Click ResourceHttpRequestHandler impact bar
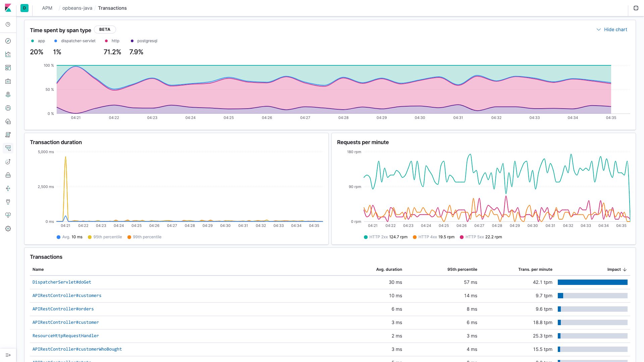Image resolution: width=644 pixels, height=362 pixels. [593, 336]
